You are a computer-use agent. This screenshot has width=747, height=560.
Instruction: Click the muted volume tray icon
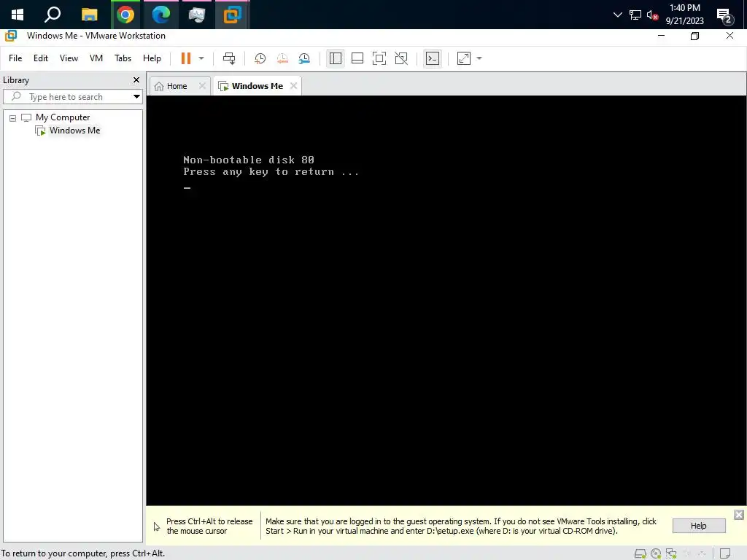coord(652,15)
